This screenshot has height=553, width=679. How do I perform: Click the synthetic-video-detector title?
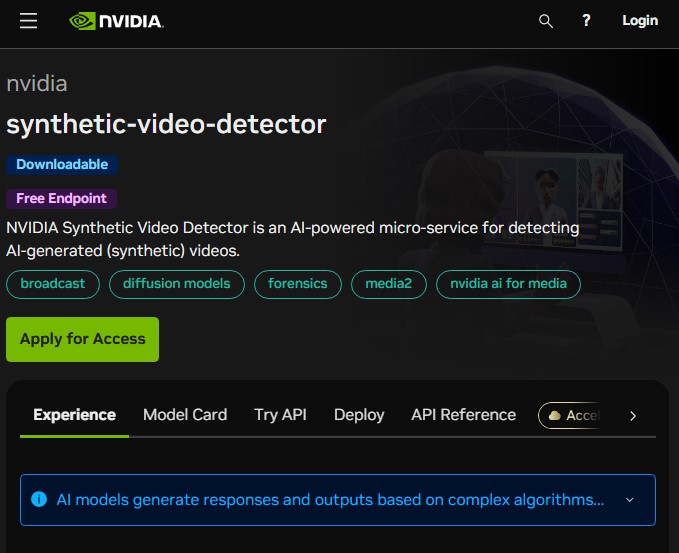click(x=166, y=124)
